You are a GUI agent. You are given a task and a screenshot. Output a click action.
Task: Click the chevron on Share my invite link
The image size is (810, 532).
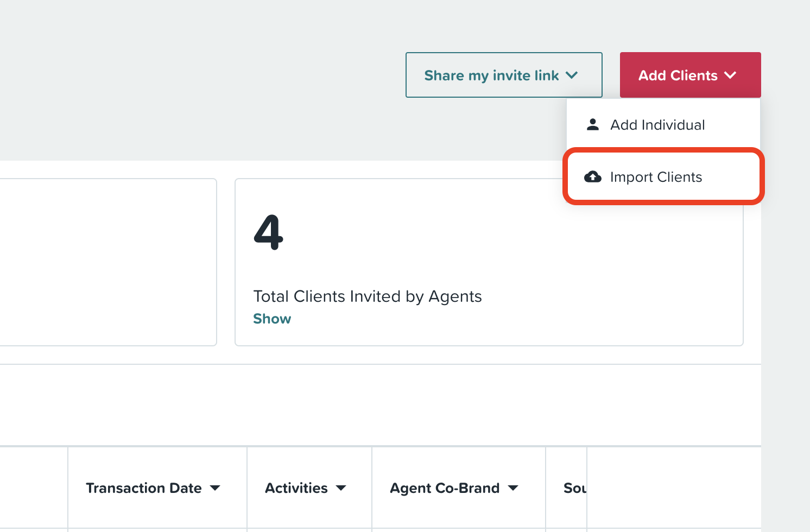572,75
